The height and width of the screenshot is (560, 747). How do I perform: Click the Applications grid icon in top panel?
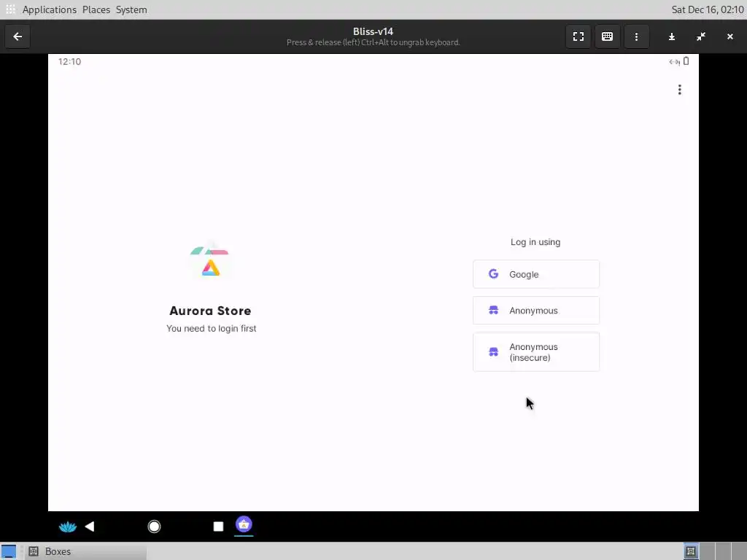(10, 9)
